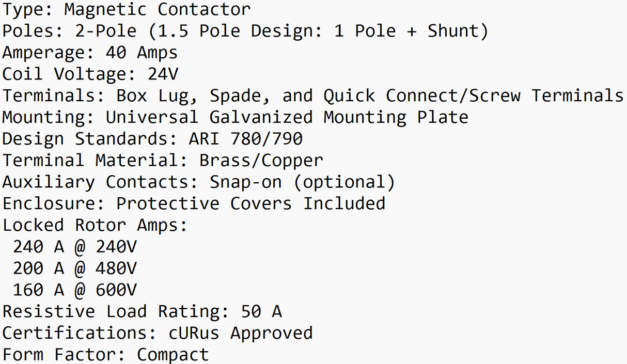Viewport: 627px width, 364px height.
Task: Click the 'Protective Covers Included' text
Action: pyautogui.click(x=250, y=203)
